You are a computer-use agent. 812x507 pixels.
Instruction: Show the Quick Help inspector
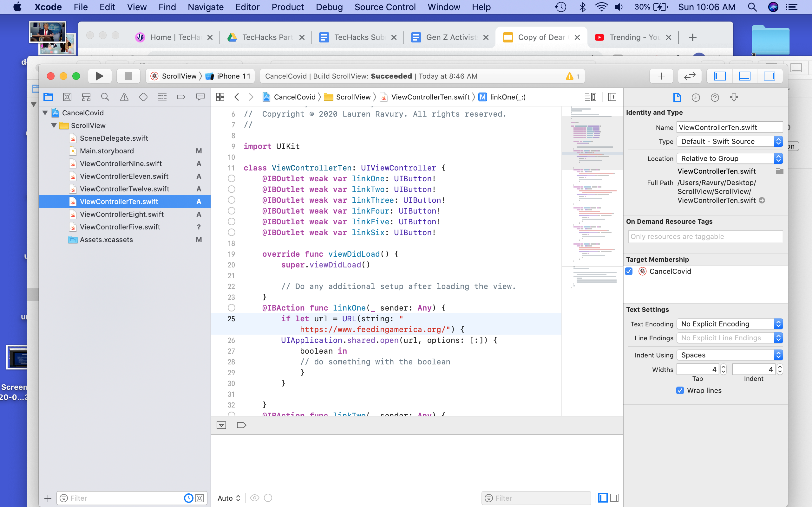(x=715, y=98)
